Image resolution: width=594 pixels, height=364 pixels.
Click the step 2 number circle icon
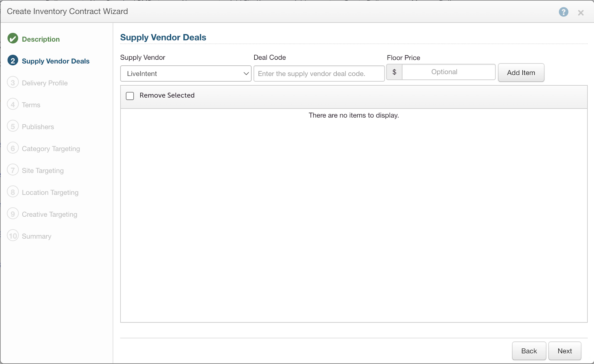tap(13, 60)
